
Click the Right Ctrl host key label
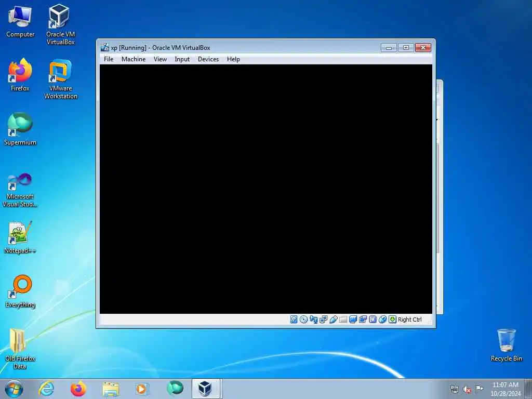click(410, 320)
